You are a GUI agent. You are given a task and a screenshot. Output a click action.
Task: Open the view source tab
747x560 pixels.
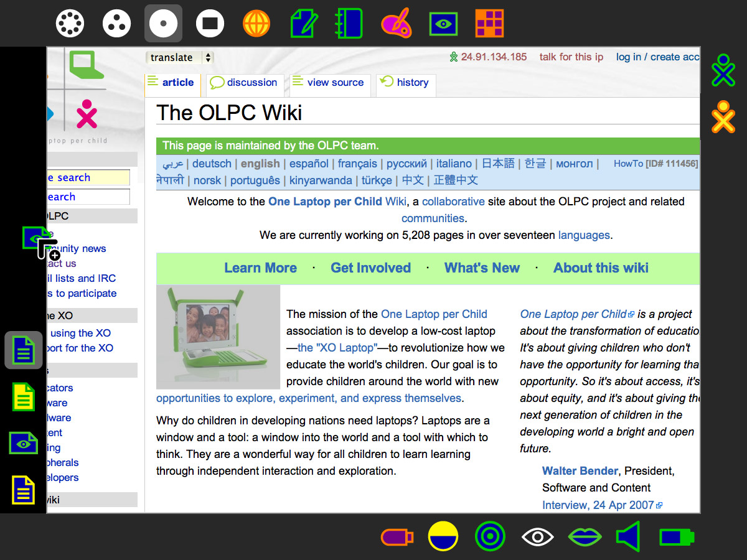(328, 83)
